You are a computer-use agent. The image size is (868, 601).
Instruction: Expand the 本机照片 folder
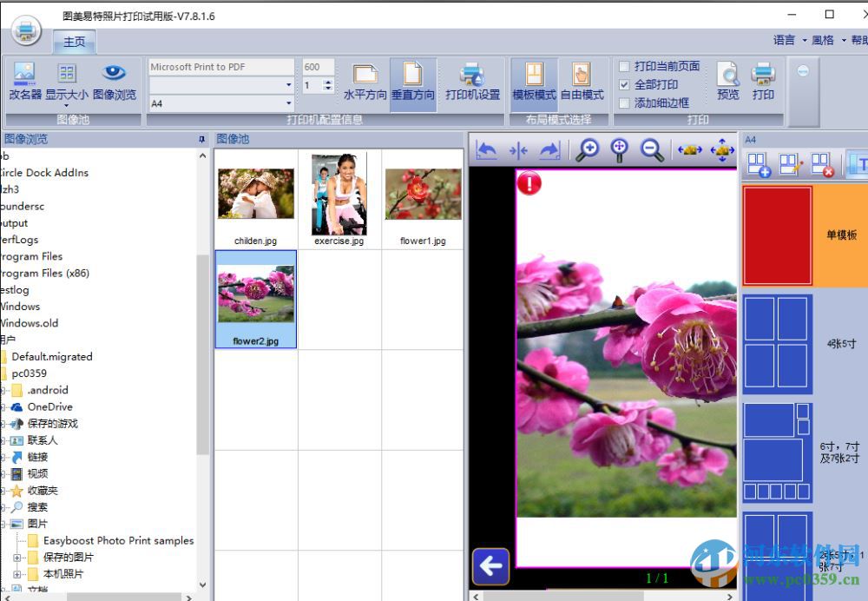(16, 574)
